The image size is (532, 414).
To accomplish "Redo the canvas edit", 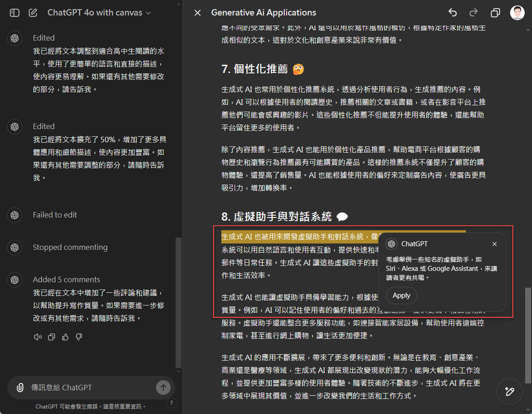I will (473, 12).
